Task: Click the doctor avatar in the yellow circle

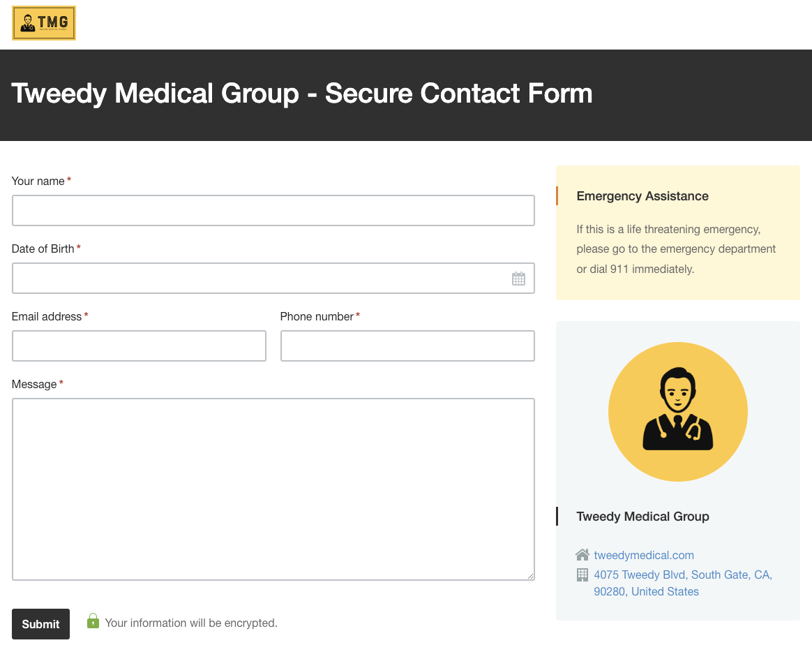Action: tap(677, 411)
